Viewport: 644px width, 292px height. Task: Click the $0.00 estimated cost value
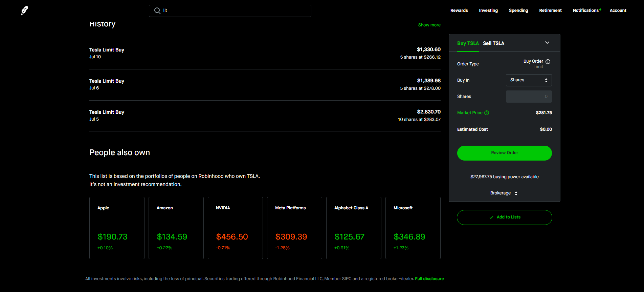click(546, 129)
